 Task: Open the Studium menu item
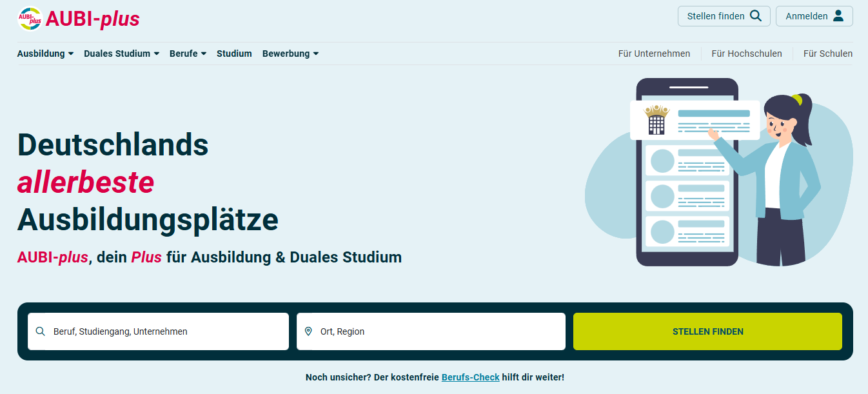[x=234, y=54]
